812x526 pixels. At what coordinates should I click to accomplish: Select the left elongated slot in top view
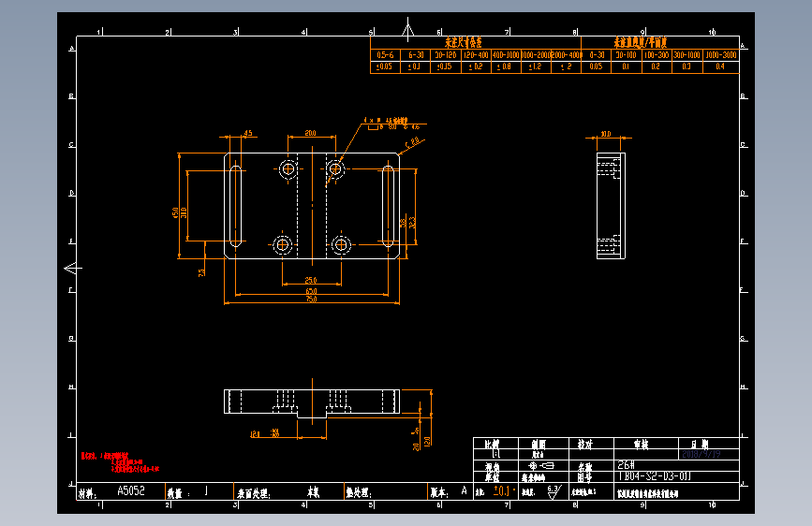236,206
